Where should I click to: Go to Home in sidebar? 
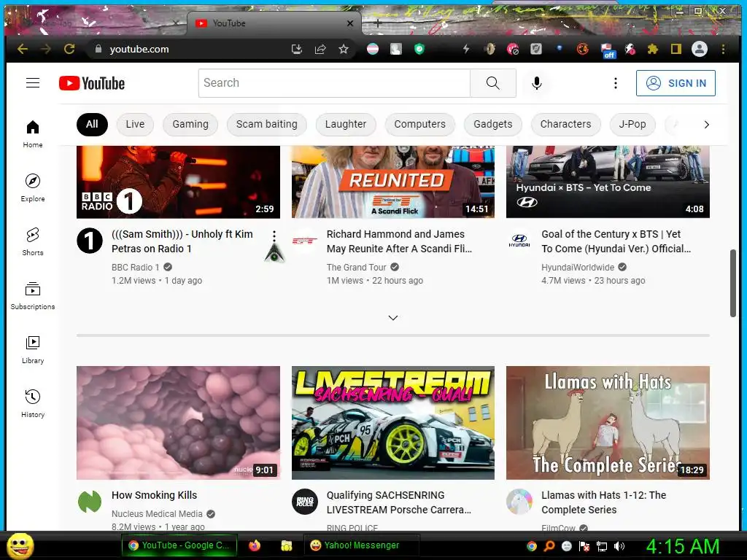pyautogui.click(x=33, y=134)
